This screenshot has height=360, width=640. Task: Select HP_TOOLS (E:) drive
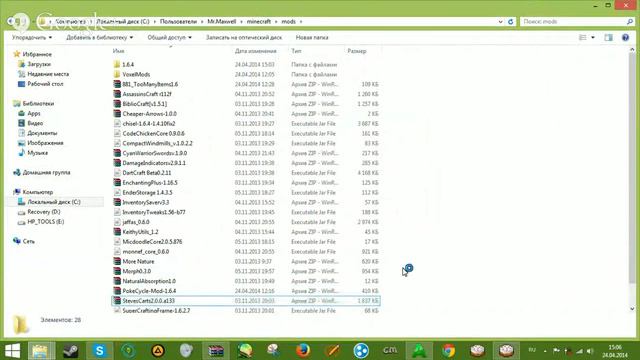(45, 222)
